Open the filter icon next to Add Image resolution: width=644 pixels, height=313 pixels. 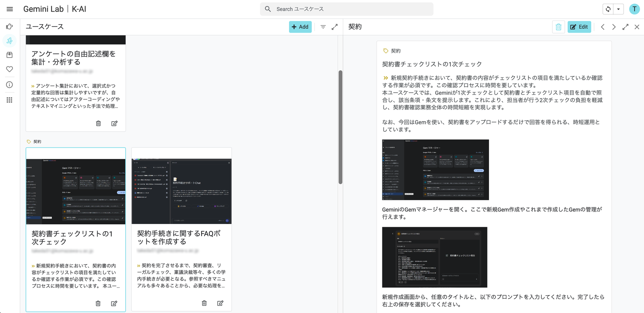(x=323, y=27)
